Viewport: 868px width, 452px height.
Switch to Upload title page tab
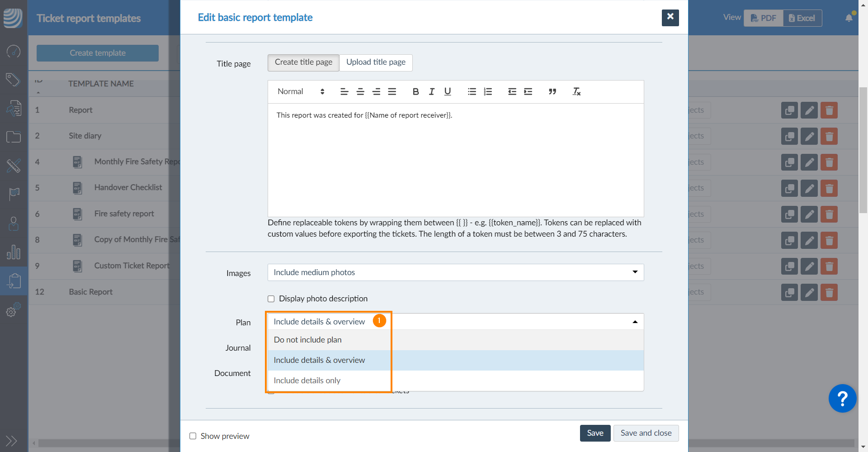pyautogui.click(x=376, y=62)
